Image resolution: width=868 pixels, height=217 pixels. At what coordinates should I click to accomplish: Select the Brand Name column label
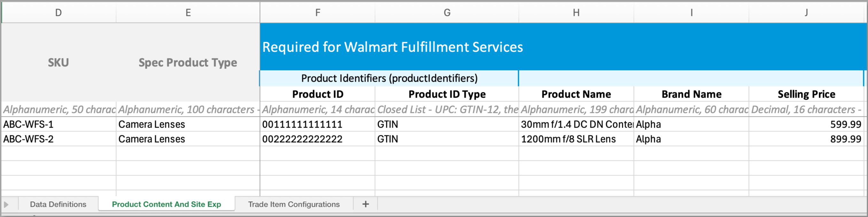point(692,94)
